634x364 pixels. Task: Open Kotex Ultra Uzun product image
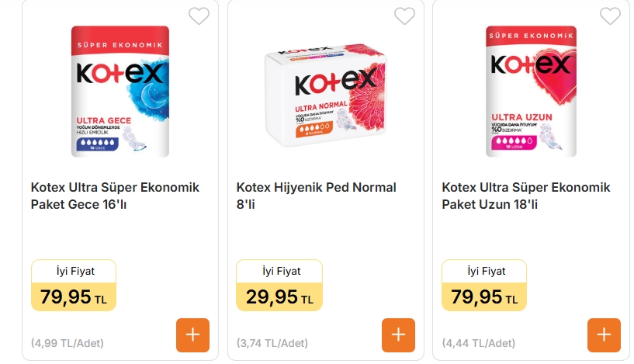pos(532,92)
